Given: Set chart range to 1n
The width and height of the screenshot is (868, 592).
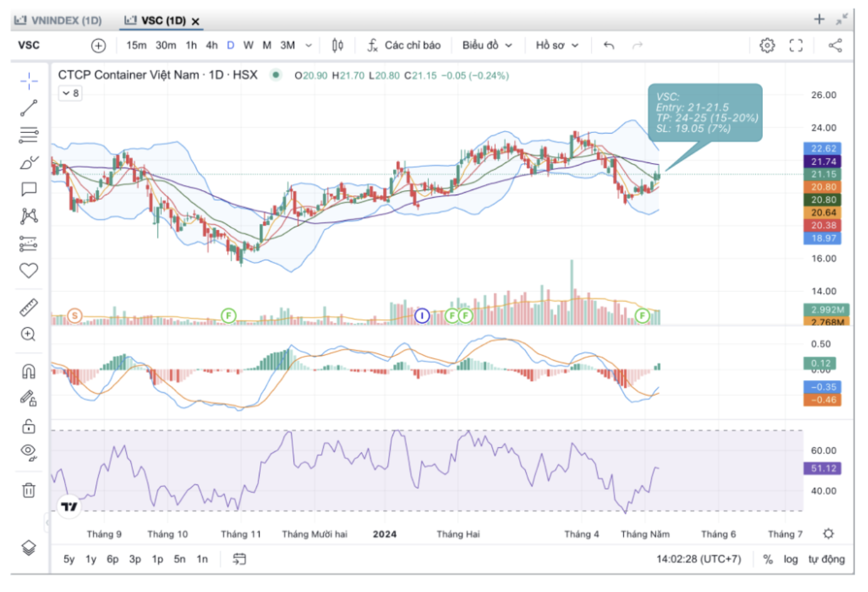Looking at the screenshot, I should click(x=202, y=559).
